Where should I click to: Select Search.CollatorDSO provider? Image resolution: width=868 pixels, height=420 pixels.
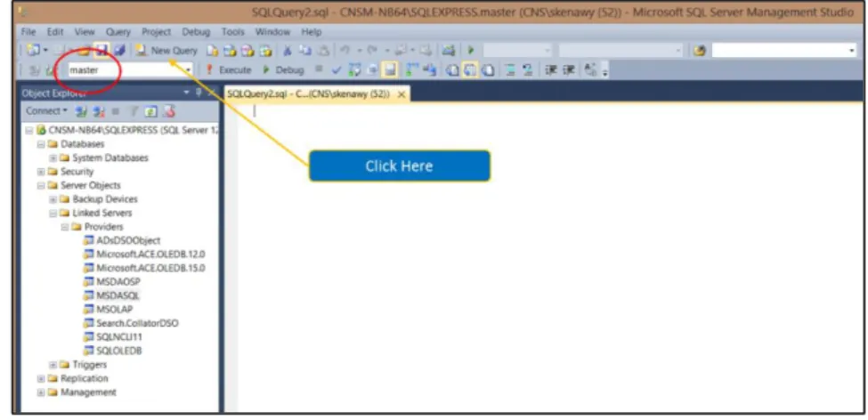coord(137,323)
